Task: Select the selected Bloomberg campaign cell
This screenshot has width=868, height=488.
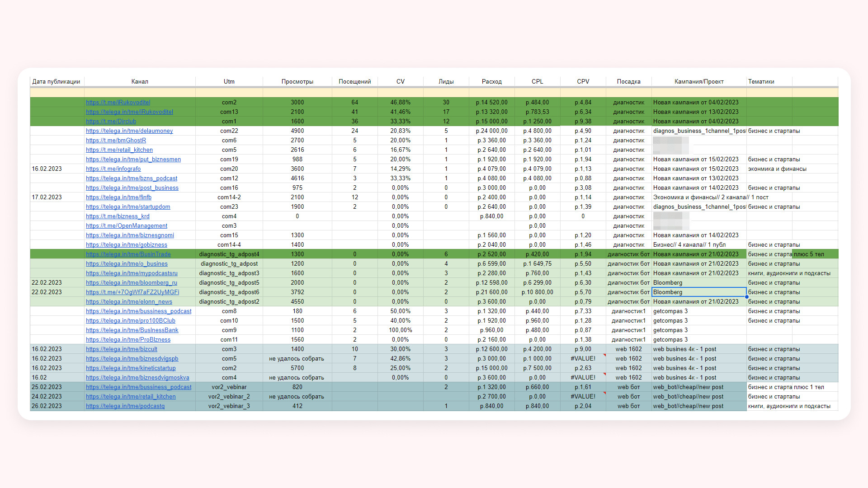Action: [x=698, y=292]
